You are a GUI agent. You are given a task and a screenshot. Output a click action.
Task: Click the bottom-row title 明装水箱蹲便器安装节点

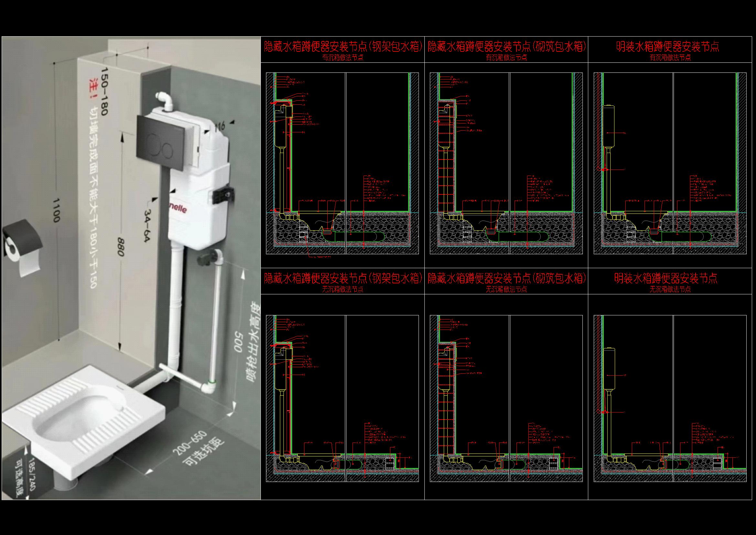(x=666, y=278)
